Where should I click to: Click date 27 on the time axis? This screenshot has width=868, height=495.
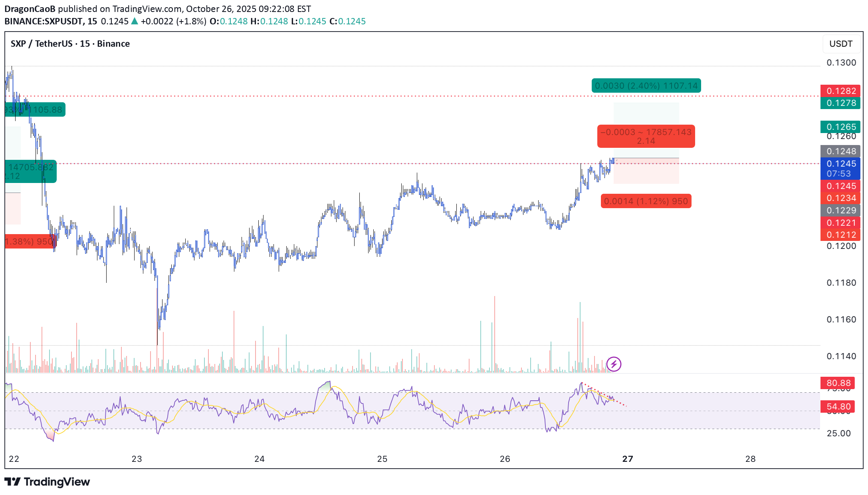[x=627, y=459]
